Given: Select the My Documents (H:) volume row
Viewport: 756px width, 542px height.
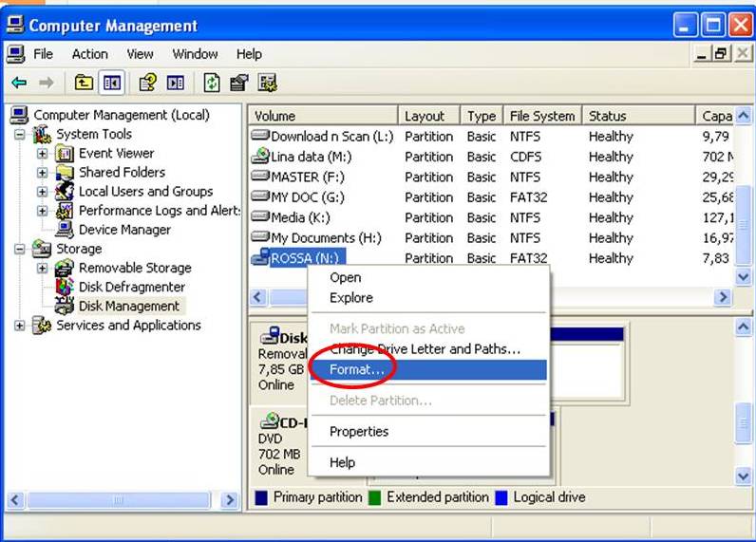Looking at the screenshot, I should click(x=491, y=237).
